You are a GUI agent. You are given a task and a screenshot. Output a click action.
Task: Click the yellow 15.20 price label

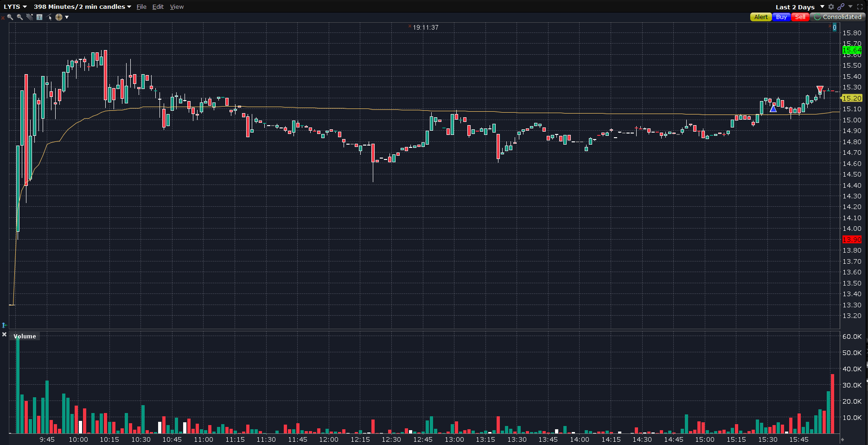[852, 98]
